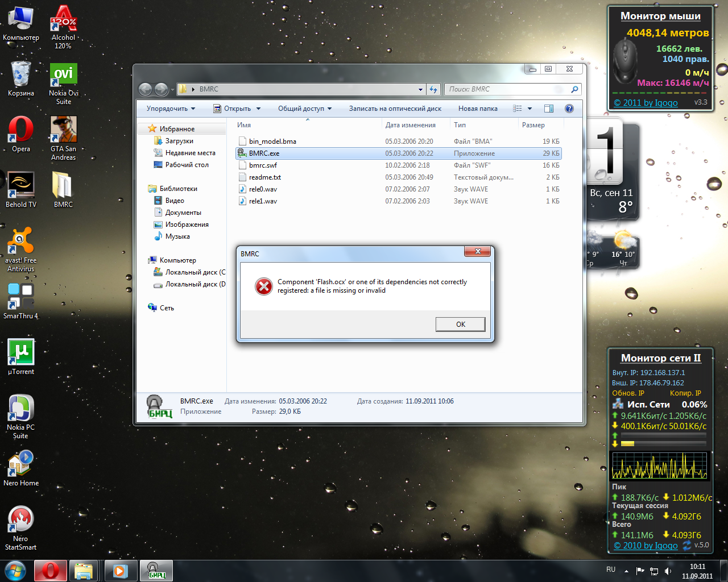Click the © 2011 by Igogo link

tap(646, 103)
